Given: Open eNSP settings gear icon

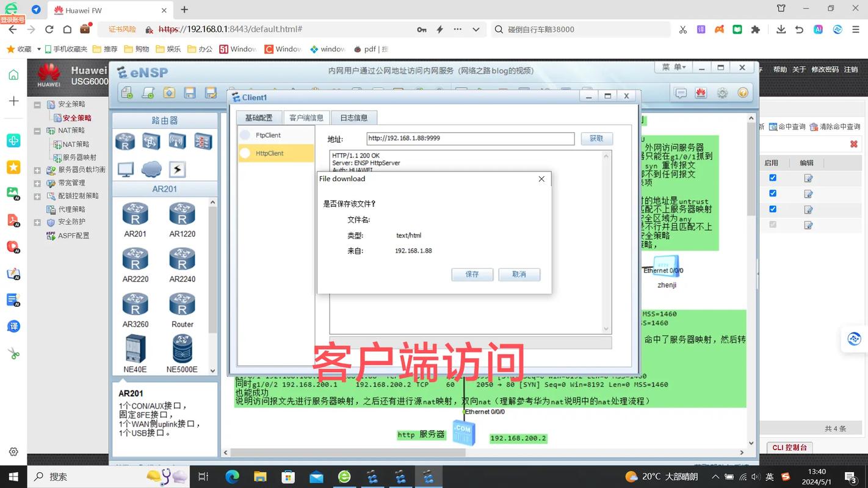Looking at the screenshot, I should click(x=722, y=92).
